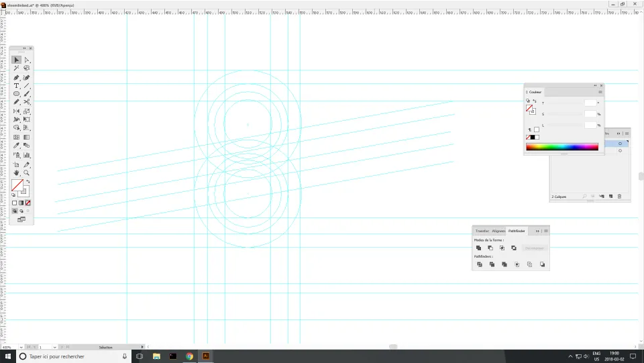Image resolution: width=644 pixels, height=363 pixels.
Task: Select the Line Segment tool
Action: (x=27, y=86)
